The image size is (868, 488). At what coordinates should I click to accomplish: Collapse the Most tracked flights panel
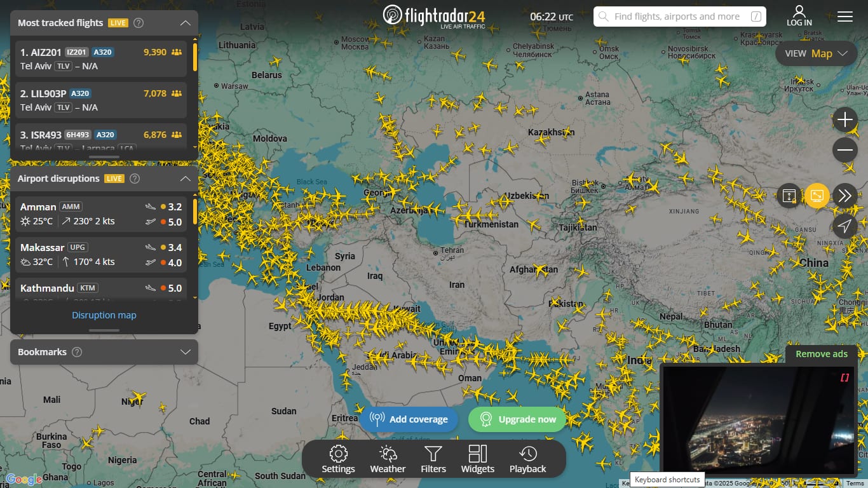(185, 22)
